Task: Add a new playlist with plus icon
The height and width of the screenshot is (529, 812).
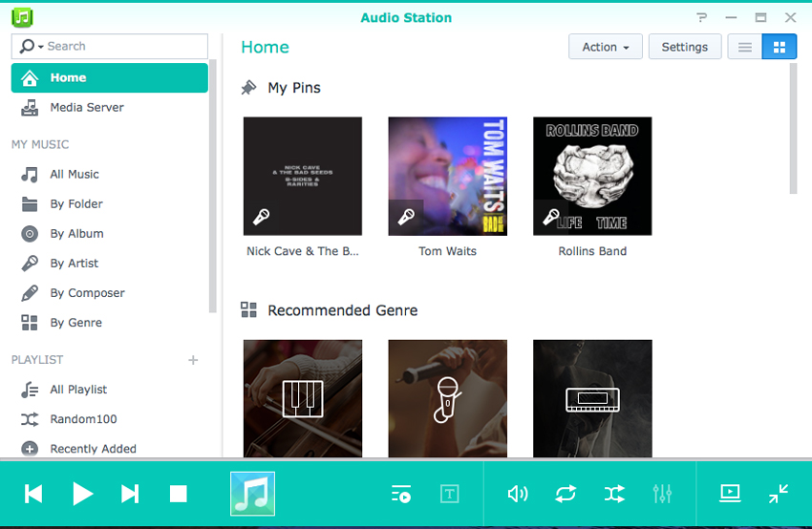Action: click(193, 360)
